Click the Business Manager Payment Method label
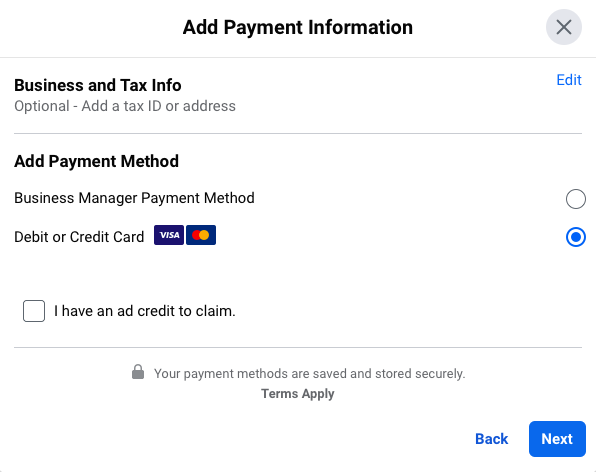 point(134,198)
